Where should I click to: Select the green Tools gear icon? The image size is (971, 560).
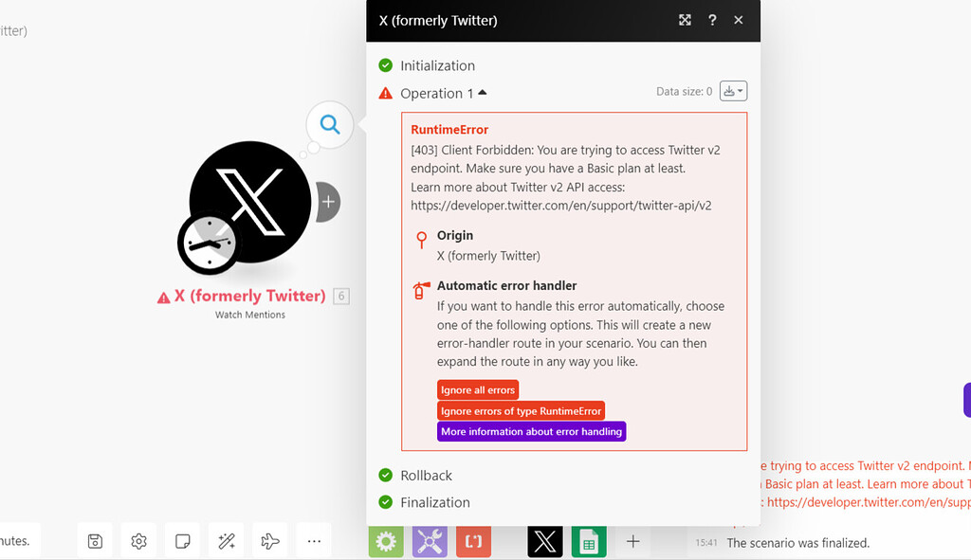click(386, 541)
